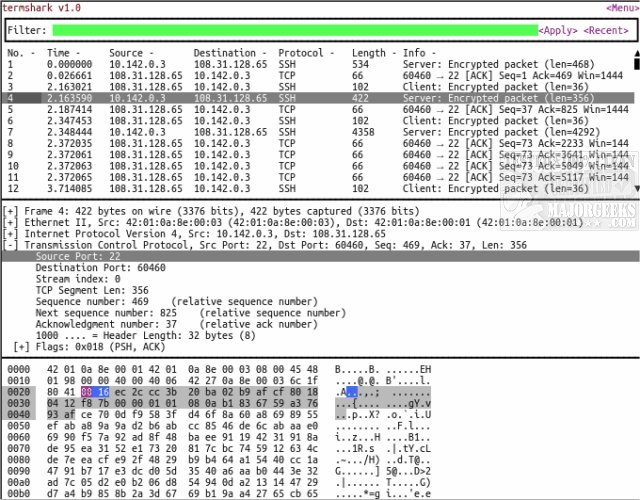
Task: Expand the Frame 4 tree node
Action: click(x=10, y=211)
